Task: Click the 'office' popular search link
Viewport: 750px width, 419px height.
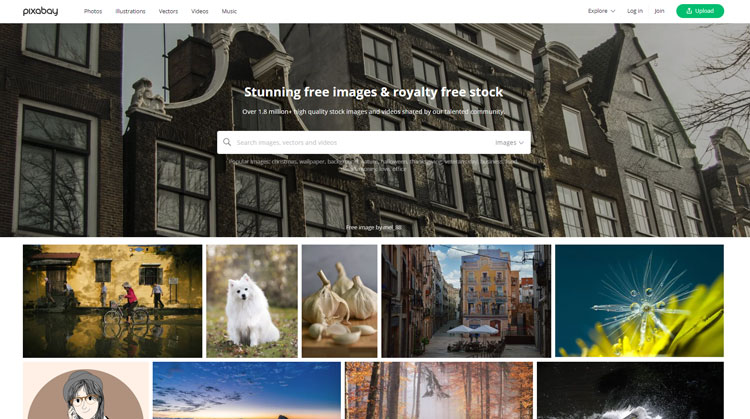Action: (399, 169)
